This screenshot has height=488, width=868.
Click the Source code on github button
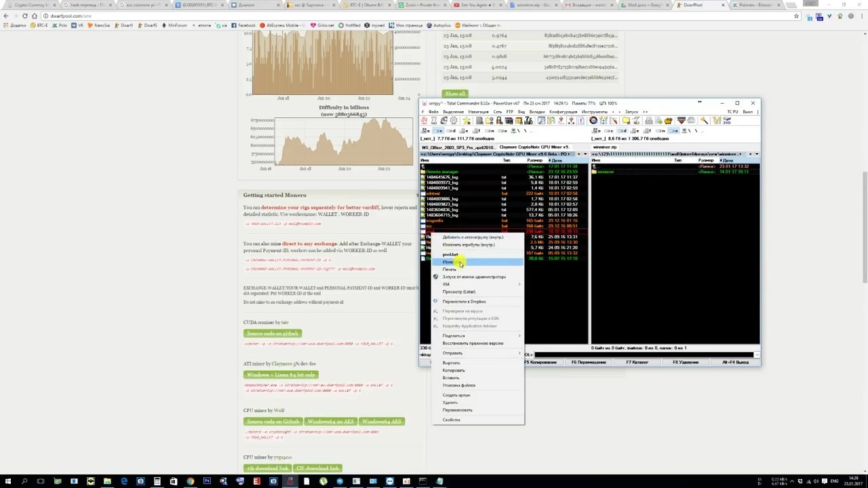tap(272, 333)
